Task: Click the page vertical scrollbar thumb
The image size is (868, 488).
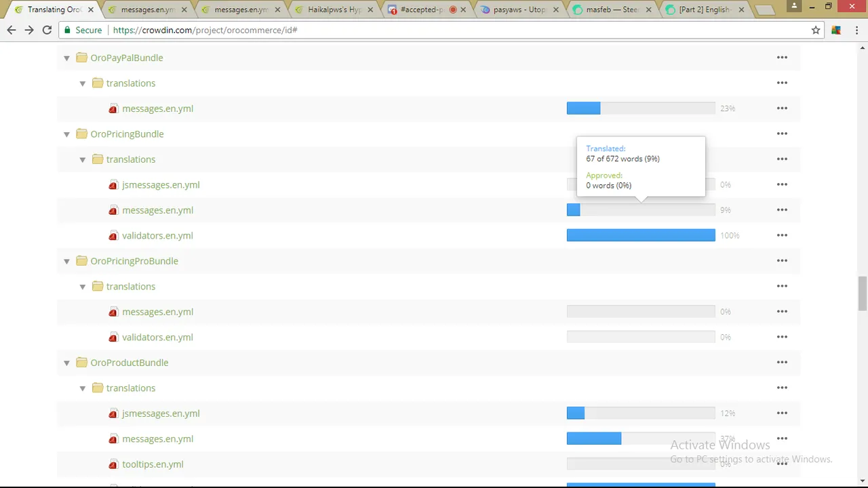Action: [863, 292]
